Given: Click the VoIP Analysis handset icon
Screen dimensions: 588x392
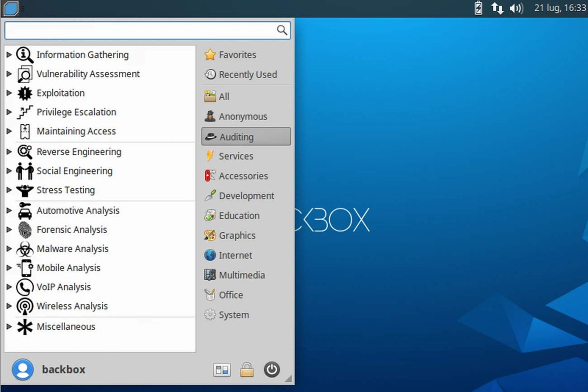Looking at the screenshot, I should pyautogui.click(x=25, y=287).
